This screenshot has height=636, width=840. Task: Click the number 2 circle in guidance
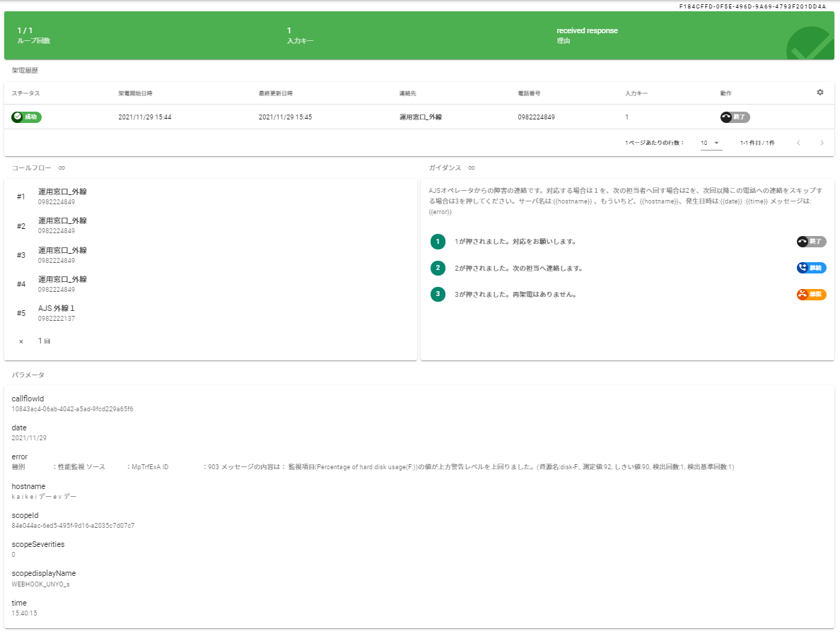click(438, 268)
